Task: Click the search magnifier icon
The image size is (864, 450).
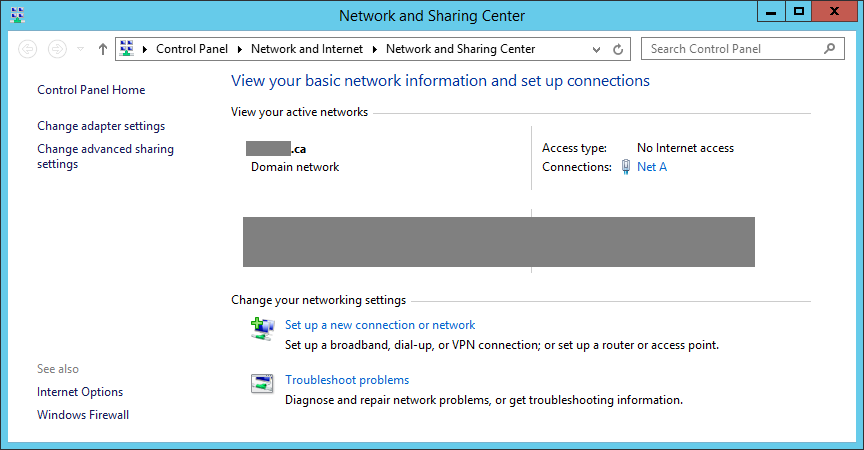Action: 829,48
